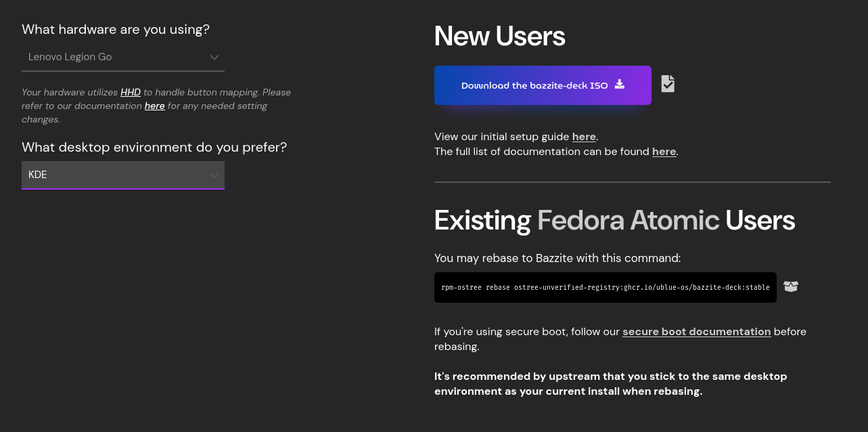Viewport: 868px width, 432px height.
Task: Click the rpm-ostree rebase command text box
Action: [x=605, y=288]
